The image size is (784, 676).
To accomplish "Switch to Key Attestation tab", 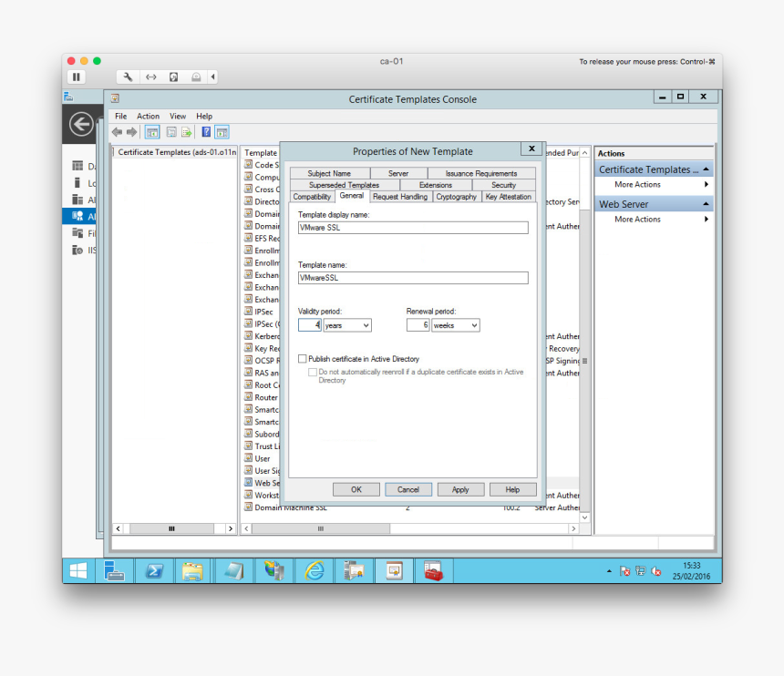I will tap(509, 197).
